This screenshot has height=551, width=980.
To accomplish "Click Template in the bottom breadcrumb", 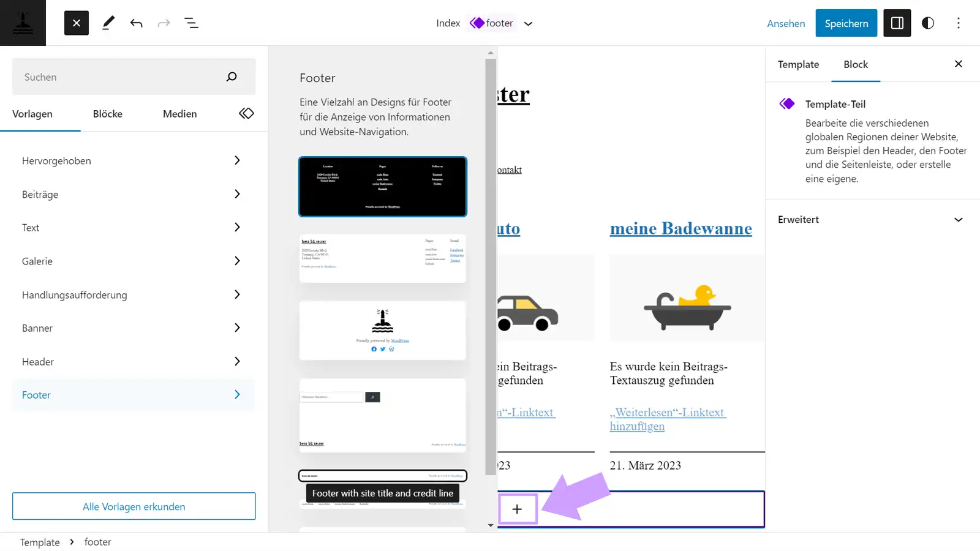I will [40, 542].
